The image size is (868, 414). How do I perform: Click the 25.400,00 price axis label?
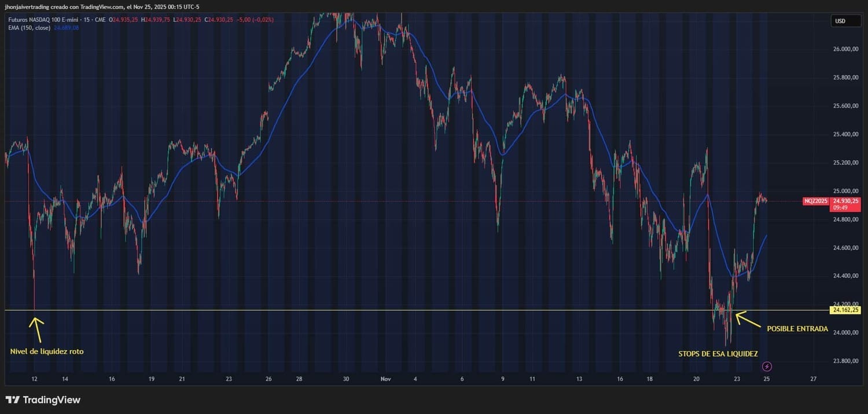845,134
